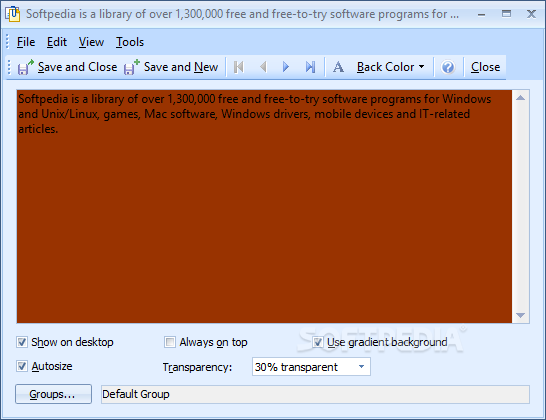Toggle the Show on desktop checkbox
546x420 pixels.
tap(22, 342)
